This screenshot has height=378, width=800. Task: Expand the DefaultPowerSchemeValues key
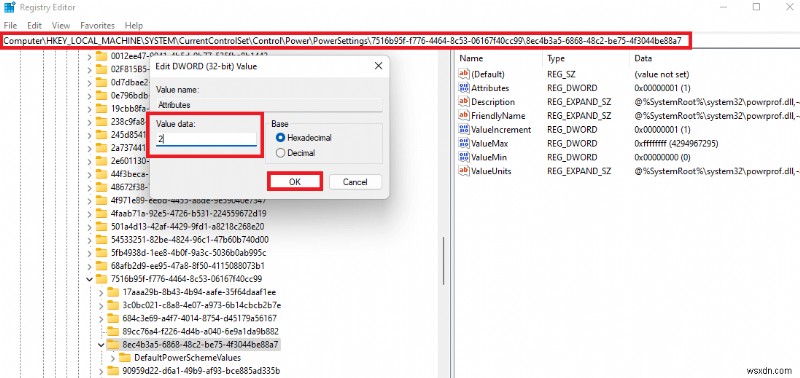[x=113, y=358]
